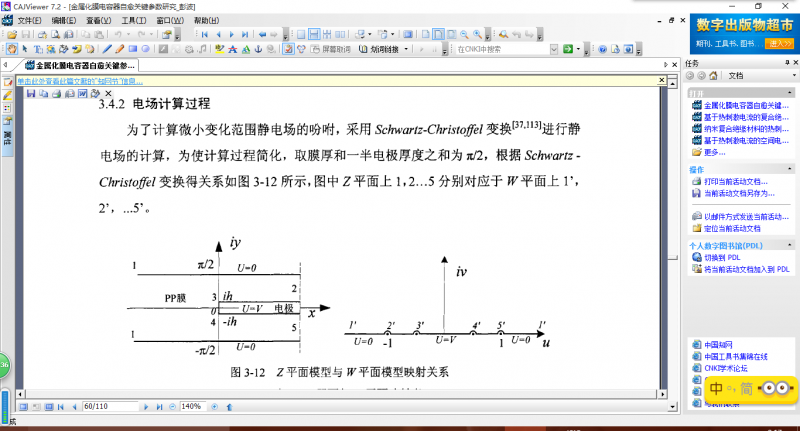The image size is (800, 431).
Task: Click the Word export icon in mini toolbar
Action: (83, 93)
